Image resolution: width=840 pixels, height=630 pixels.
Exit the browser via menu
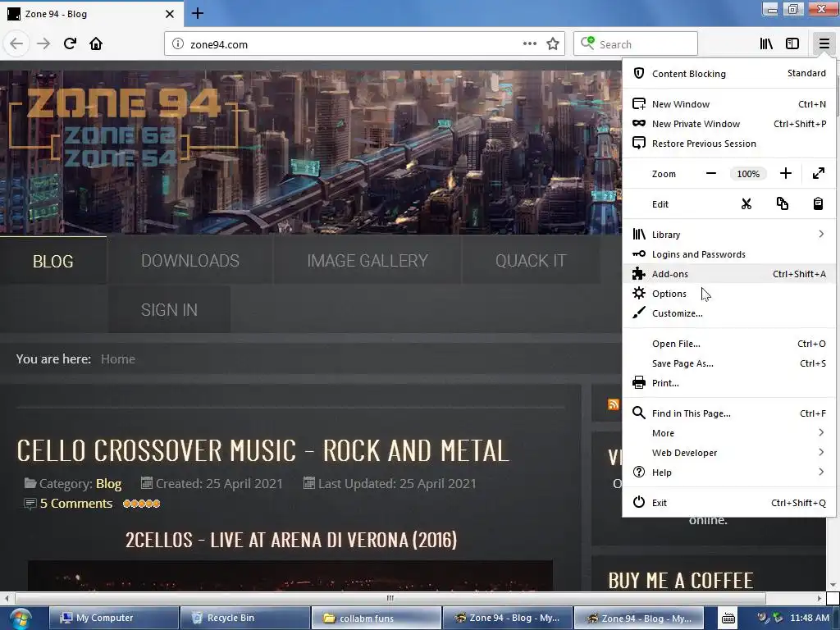(728, 503)
